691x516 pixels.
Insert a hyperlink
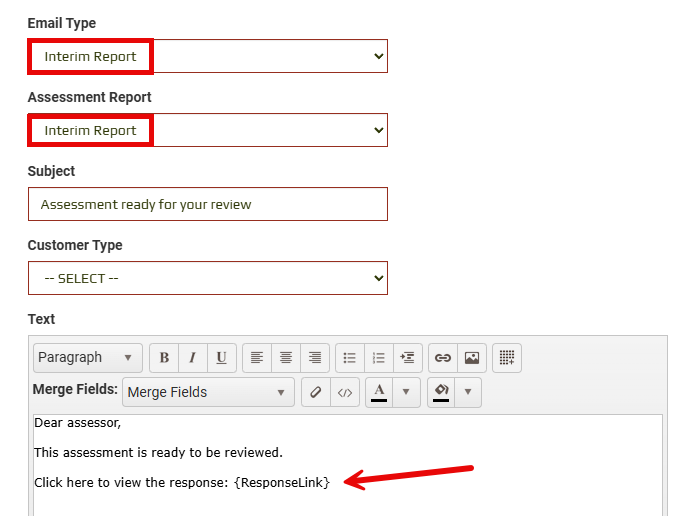pyautogui.click(x=443, y=358)
